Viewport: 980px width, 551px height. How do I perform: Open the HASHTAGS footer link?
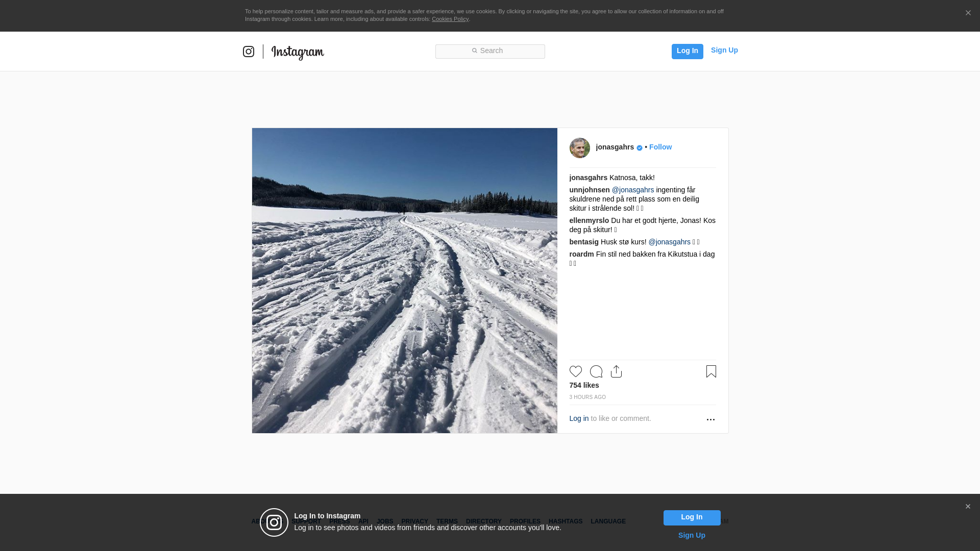pos(565,521)
